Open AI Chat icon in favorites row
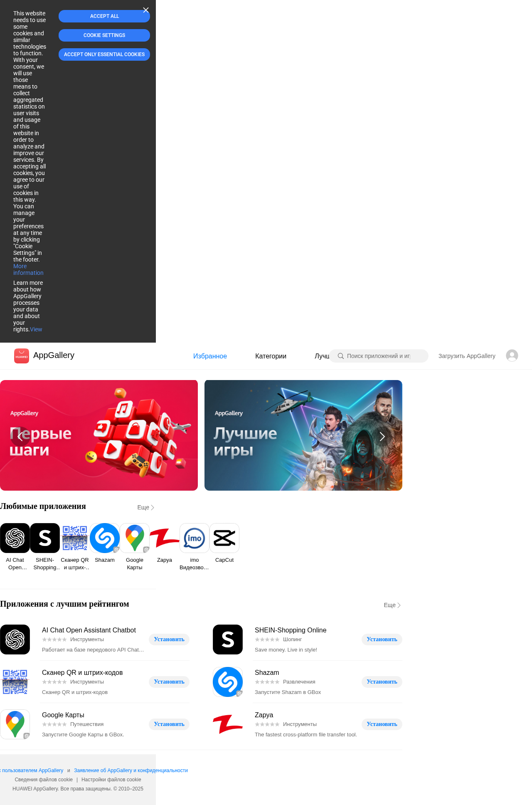Screen dimensions: 532x805 (15, 538)
